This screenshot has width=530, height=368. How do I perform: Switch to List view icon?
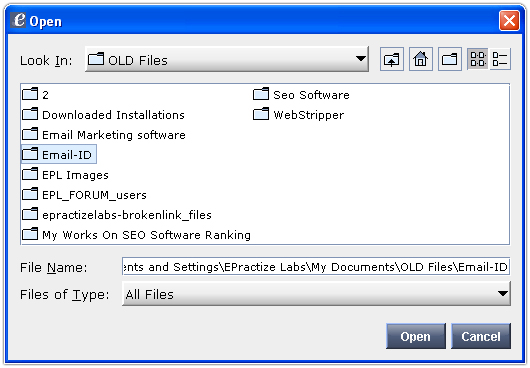pyautogui.click(x=478, y=59)
